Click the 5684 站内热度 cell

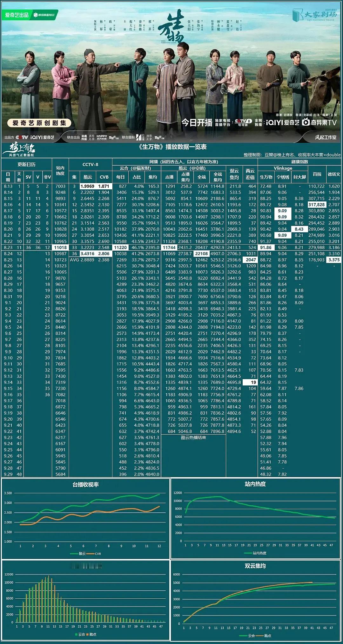(60, 474)
